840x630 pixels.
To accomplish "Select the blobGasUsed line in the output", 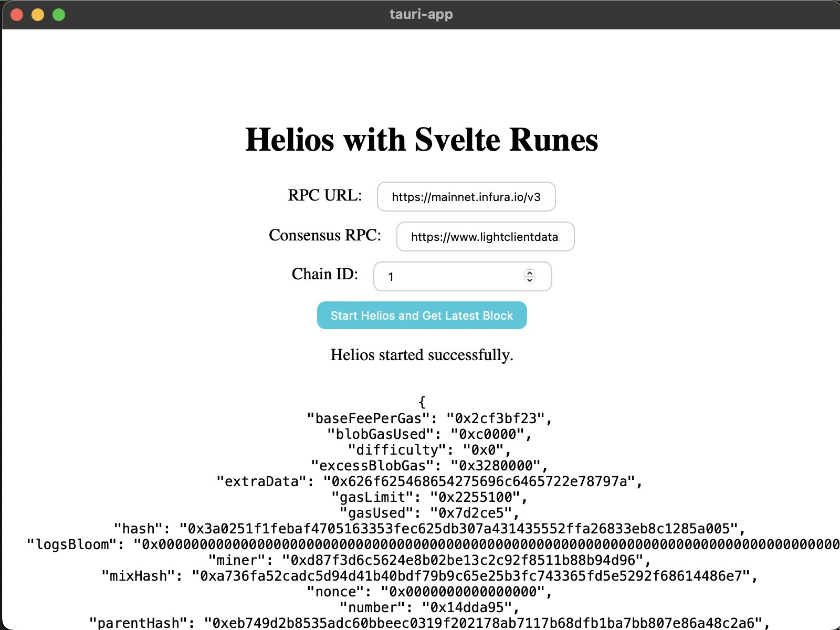I will (x=429, y=434).
